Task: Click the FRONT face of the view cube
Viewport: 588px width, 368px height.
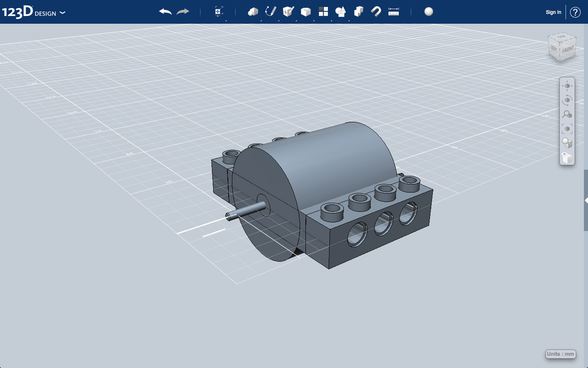Action: click(x=568, y=50)
